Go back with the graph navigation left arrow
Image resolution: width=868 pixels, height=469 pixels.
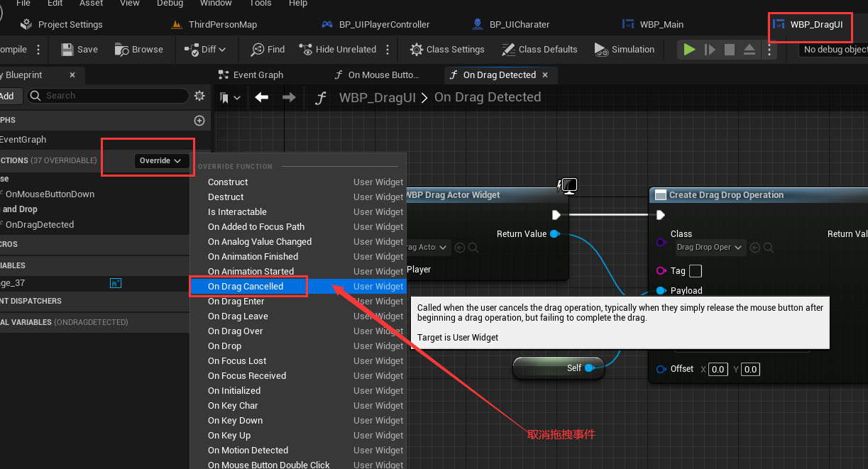(262, 97)
